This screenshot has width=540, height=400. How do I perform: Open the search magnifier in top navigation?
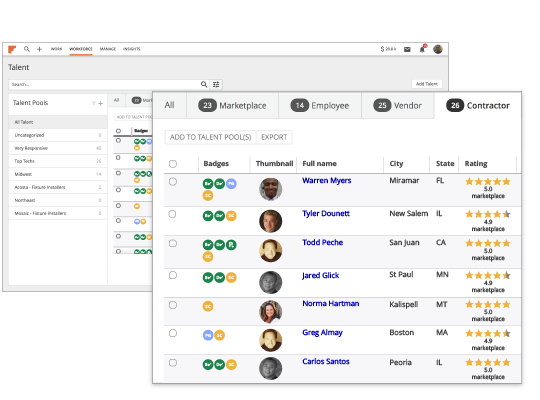[27, 49]
